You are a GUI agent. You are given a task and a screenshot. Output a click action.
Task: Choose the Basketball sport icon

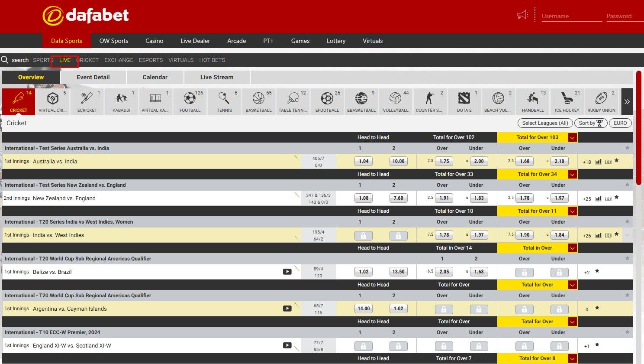tap(258, 101)
